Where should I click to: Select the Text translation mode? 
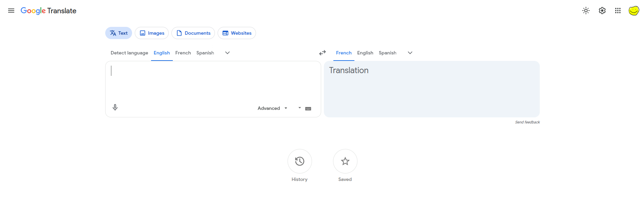click(x=118, y=33)
